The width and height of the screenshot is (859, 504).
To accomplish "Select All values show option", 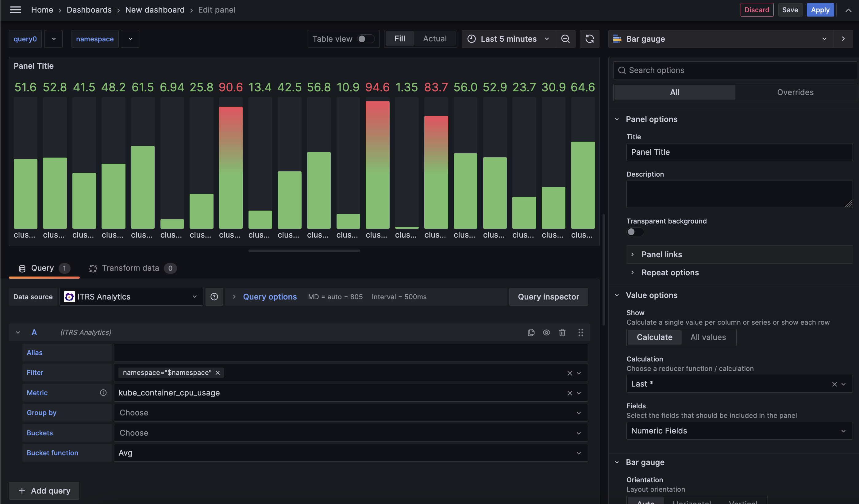I will click(x=708, y=337).
